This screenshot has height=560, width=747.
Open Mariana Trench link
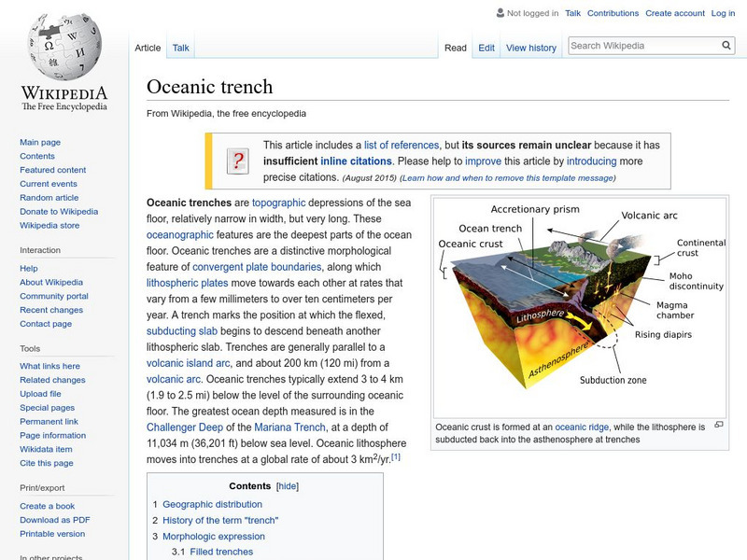click(x=289, y=427)
